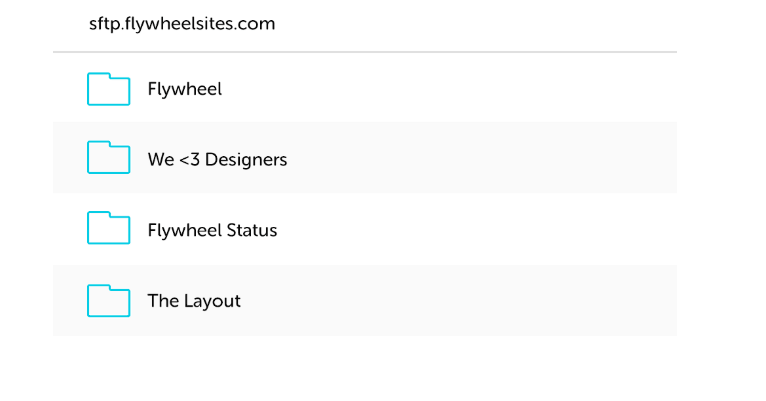Click The Layout folder name text

pyautogui.click(x=194, y=301)
